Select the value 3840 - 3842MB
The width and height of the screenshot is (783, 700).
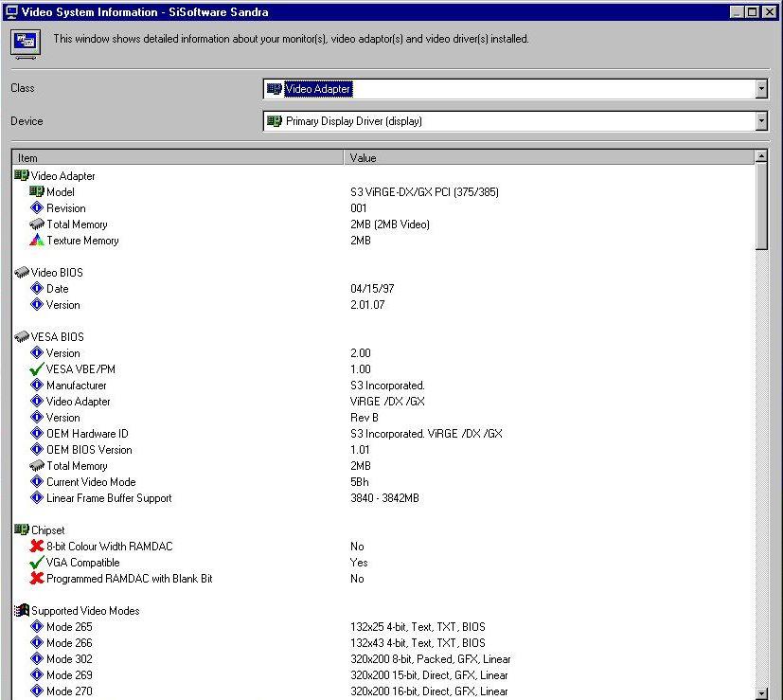click(x=384, y=498)
